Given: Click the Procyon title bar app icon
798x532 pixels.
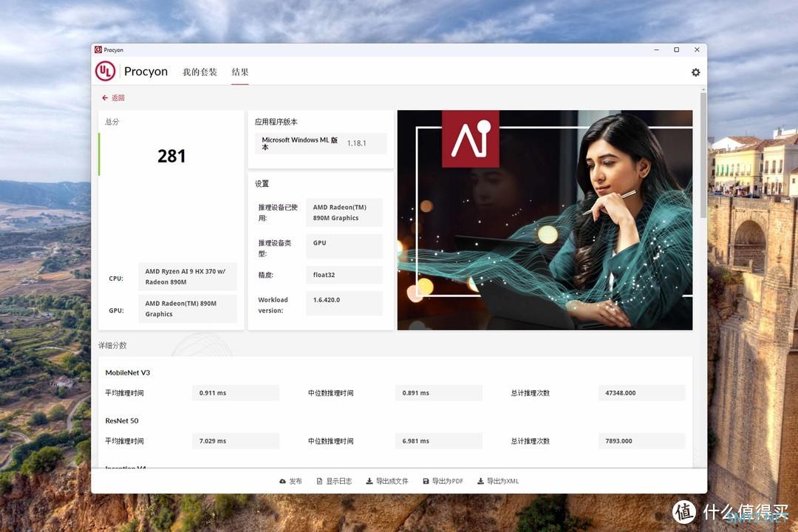Looking at the screenshot, I should coord(98,50).
